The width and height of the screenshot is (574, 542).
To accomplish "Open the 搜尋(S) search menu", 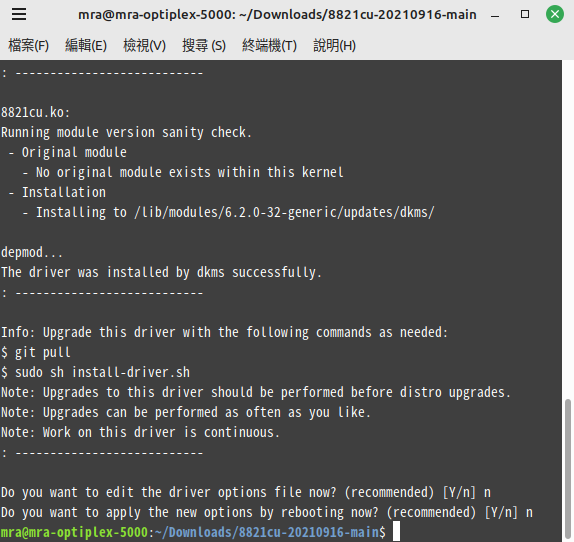I will [204, 46].
